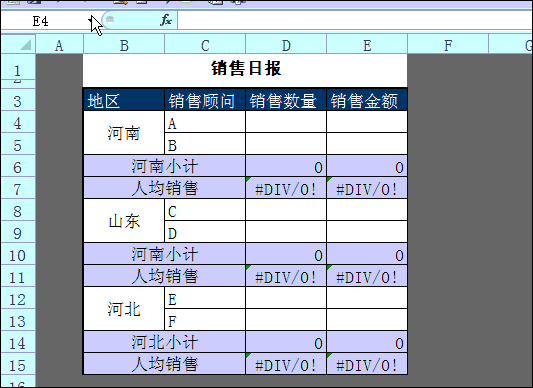Select column E header
The width and height of the screenshot is (533, 388).
[x=367, y=45]
